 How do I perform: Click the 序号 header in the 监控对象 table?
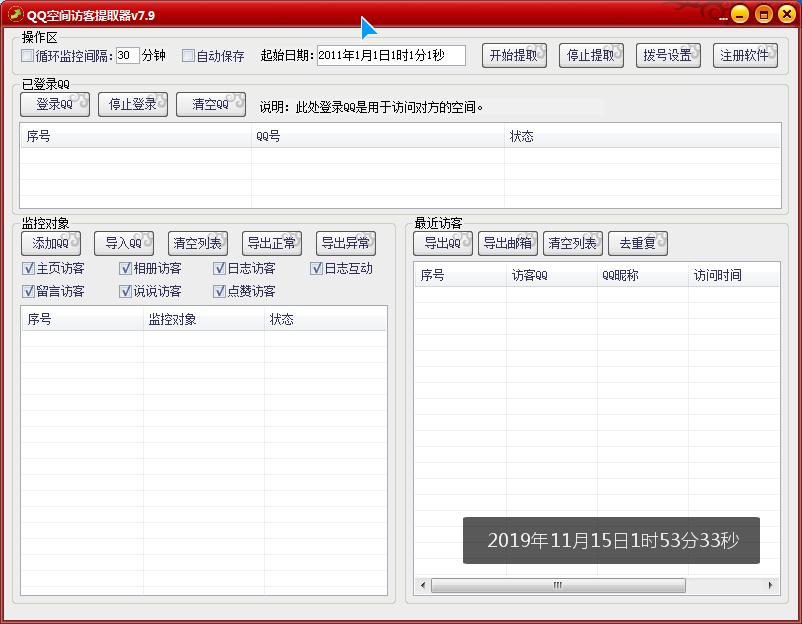82,319
